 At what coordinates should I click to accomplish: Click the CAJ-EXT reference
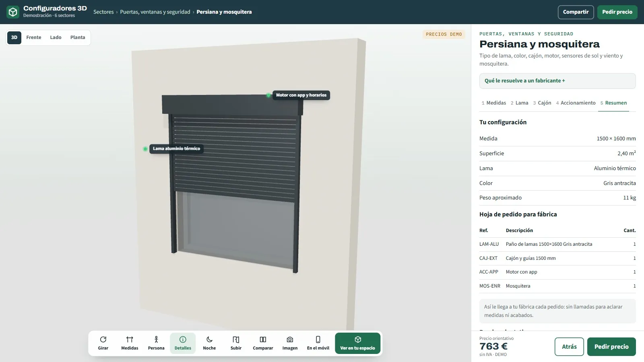[488, 258]
